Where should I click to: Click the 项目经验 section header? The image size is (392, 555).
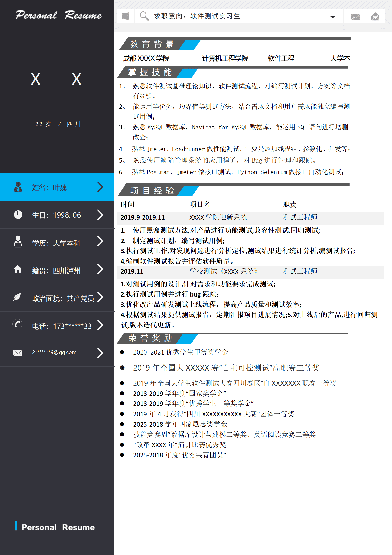pyautogui.click(x=152, y=191)
